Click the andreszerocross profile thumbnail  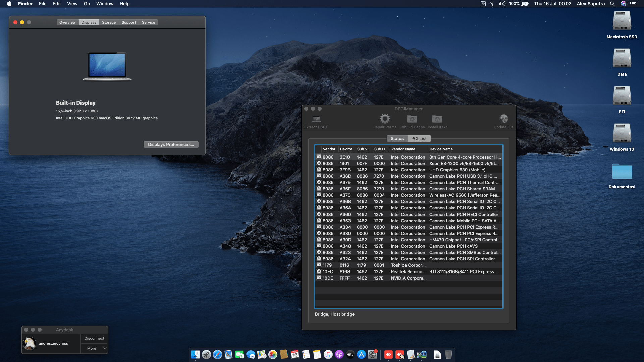(x=30, y=343)
